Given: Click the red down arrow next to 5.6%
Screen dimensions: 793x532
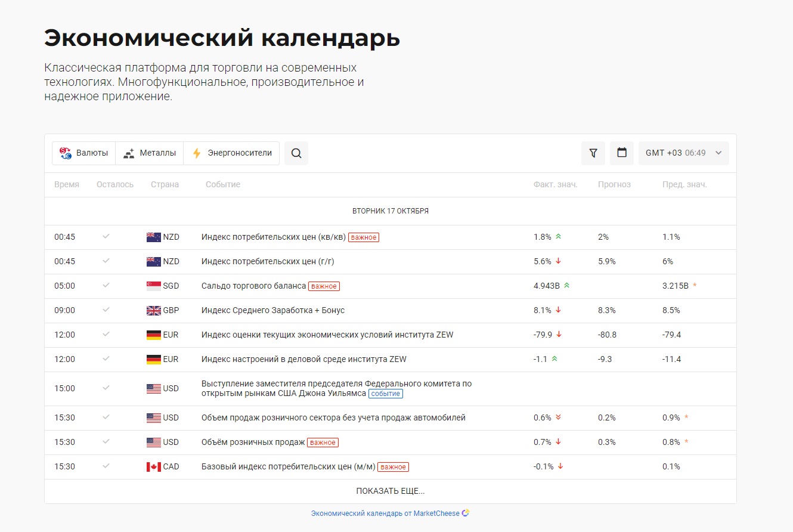Looking at the screenshot, I should [559, 261].
